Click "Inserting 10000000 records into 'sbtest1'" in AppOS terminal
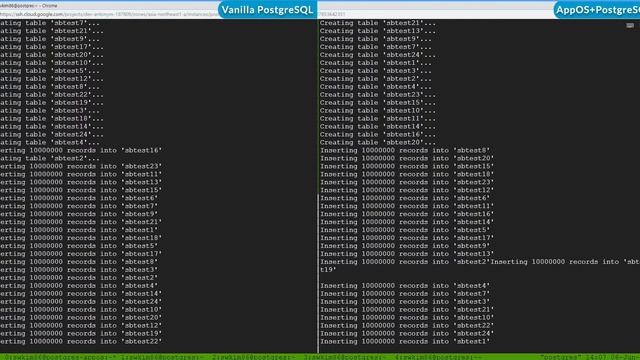Viewport: 640px width, 360px height. [405, 342]
